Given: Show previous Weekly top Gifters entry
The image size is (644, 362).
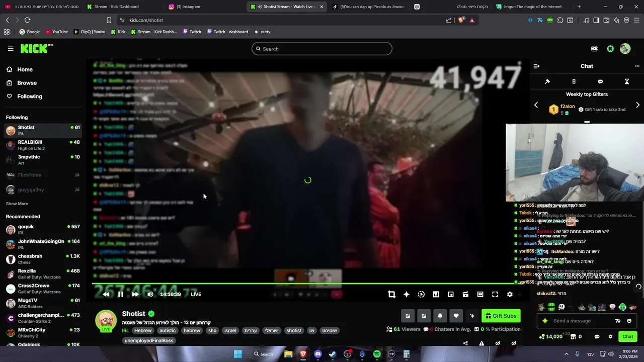Looking at the screenshot, I should coord(536,105).
